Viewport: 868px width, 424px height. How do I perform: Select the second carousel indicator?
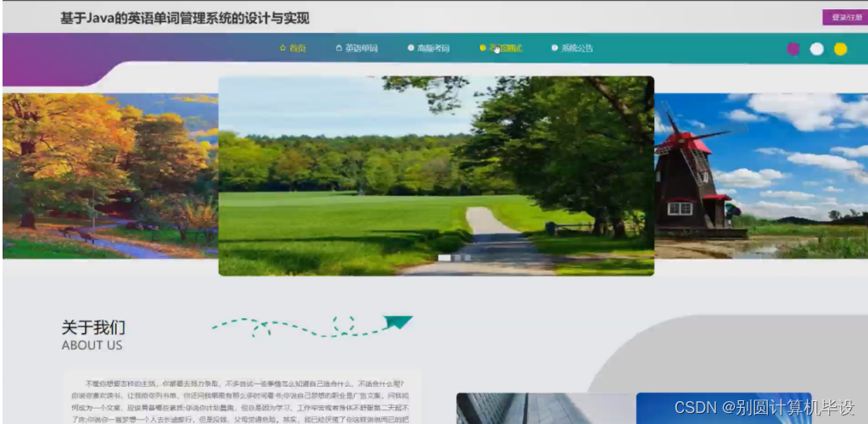click(x=458, y=258)
